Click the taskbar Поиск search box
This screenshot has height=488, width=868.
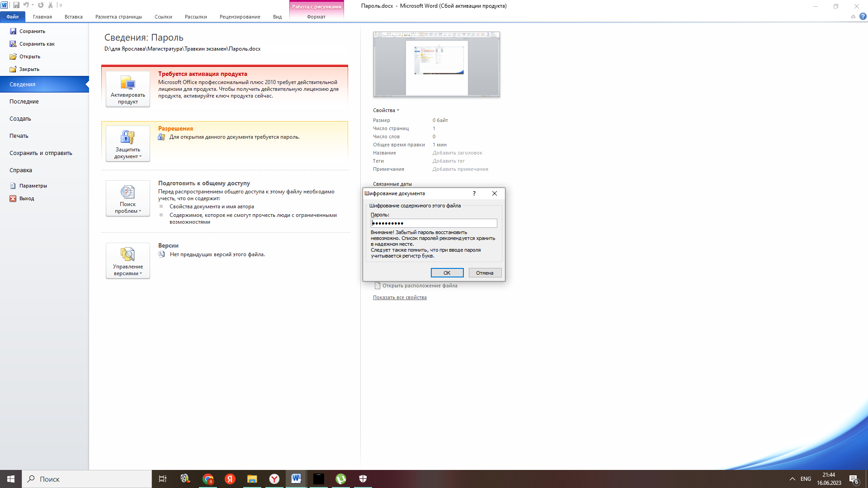point(87,479)
